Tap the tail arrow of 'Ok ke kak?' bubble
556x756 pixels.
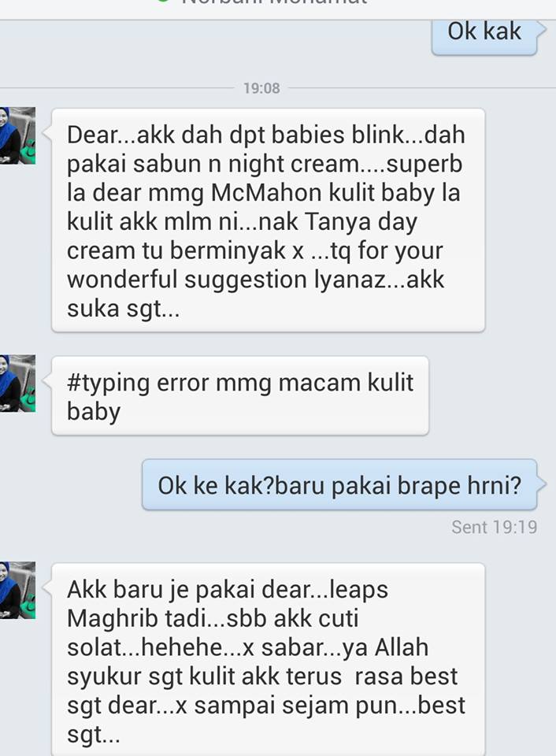pos(542,483)
